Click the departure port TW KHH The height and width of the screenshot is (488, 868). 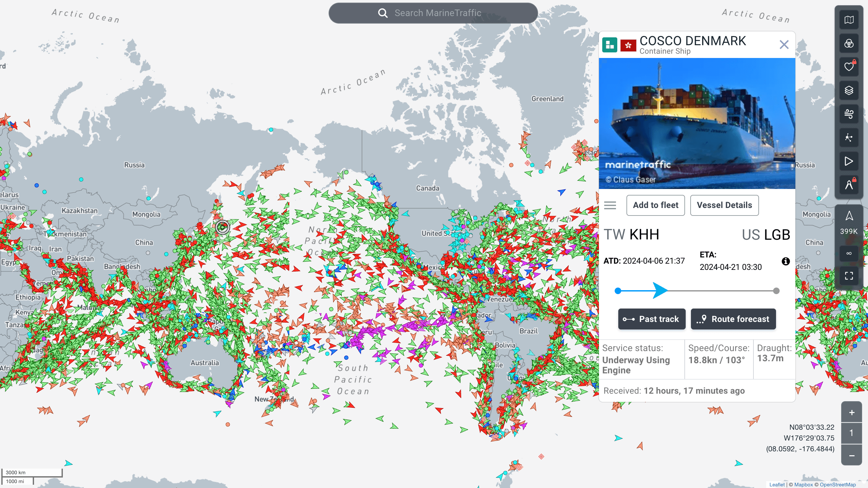(631, 235)
